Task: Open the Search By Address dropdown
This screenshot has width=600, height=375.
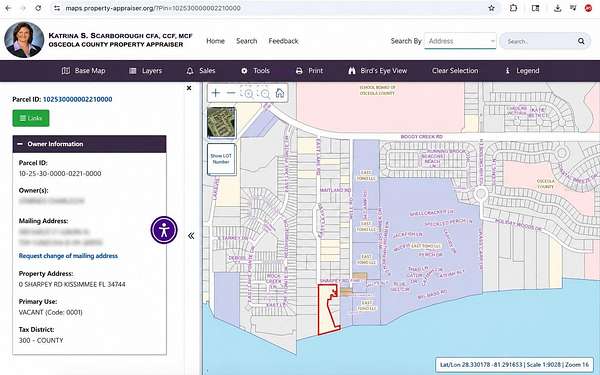Action: [x=460, y=41]
